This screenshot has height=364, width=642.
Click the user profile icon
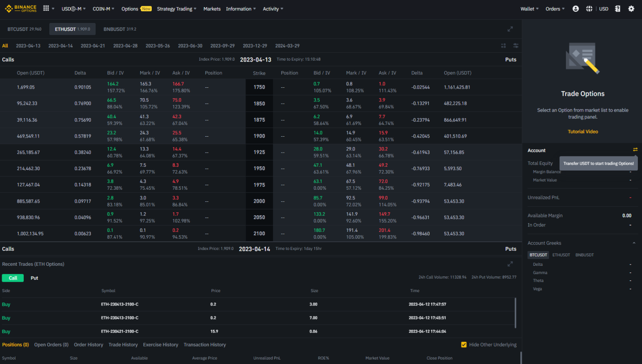(576, 8)
